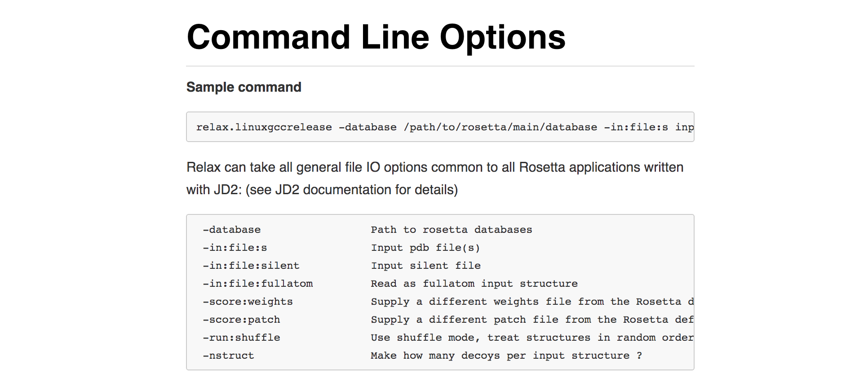Click the "Use shuffle mode" description line

[x=531, y=338]
